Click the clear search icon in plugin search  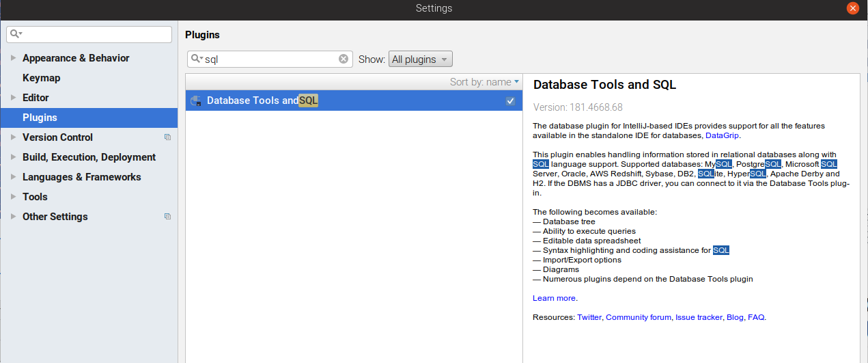click(x=344, y=59)
